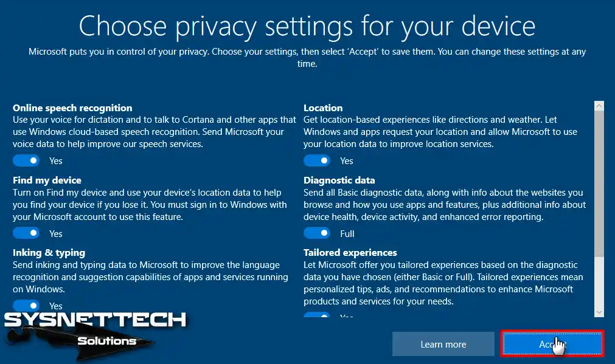The width and height of the screenshot is (615, 364).
Task: Toggle the Tailored experiences switch
Action: 317,315
